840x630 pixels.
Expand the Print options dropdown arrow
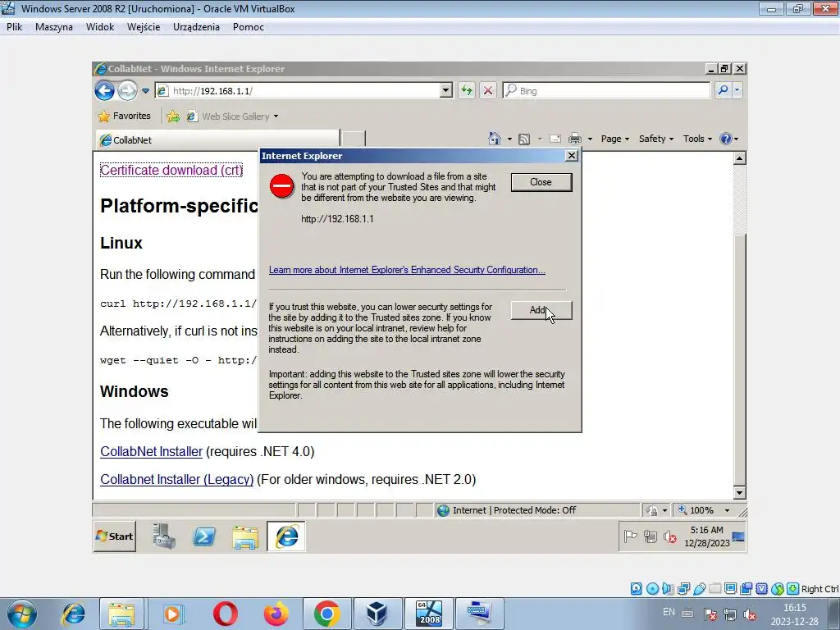pos(590,139)
